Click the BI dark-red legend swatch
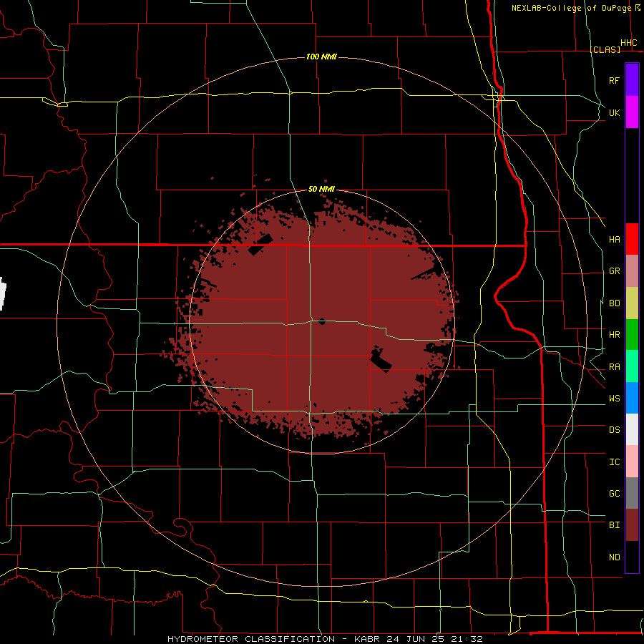 [x=632, y=525]
